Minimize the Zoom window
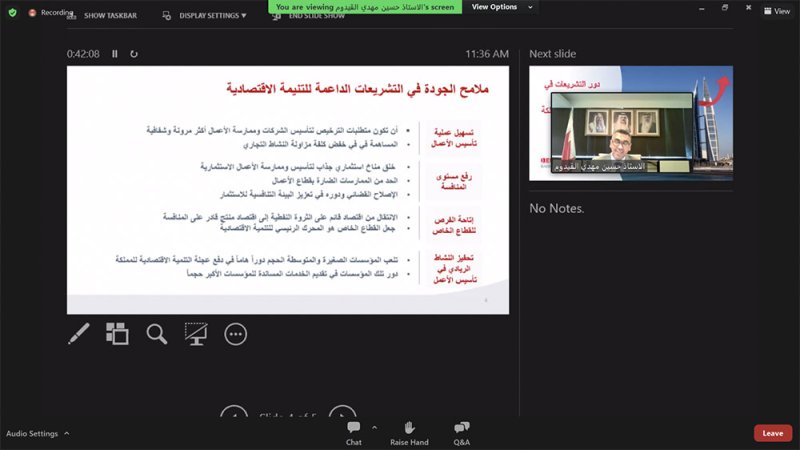Viewport: 800px width, 450px height. (x=702, y=8)
